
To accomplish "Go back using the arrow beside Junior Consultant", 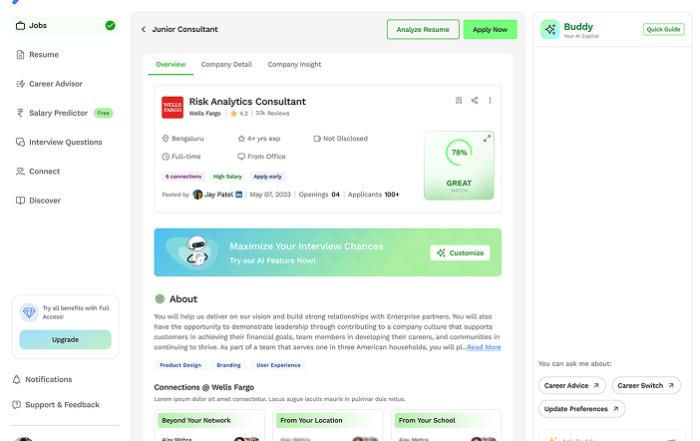I will point(143,29).
